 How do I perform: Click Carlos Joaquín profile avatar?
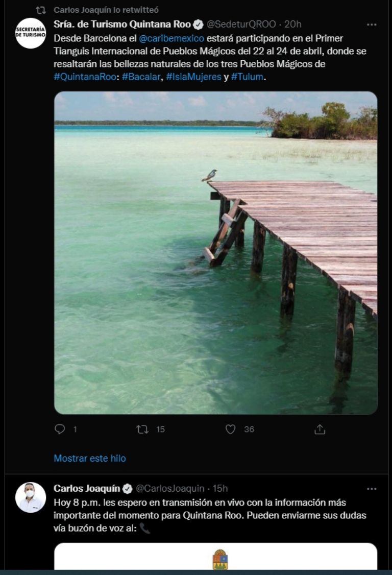pos(31,497)
